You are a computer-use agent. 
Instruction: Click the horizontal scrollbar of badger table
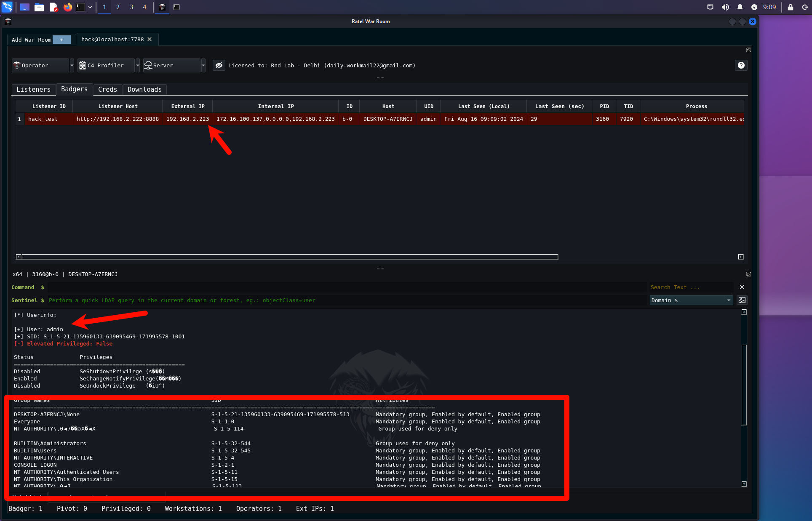point(290,257)
